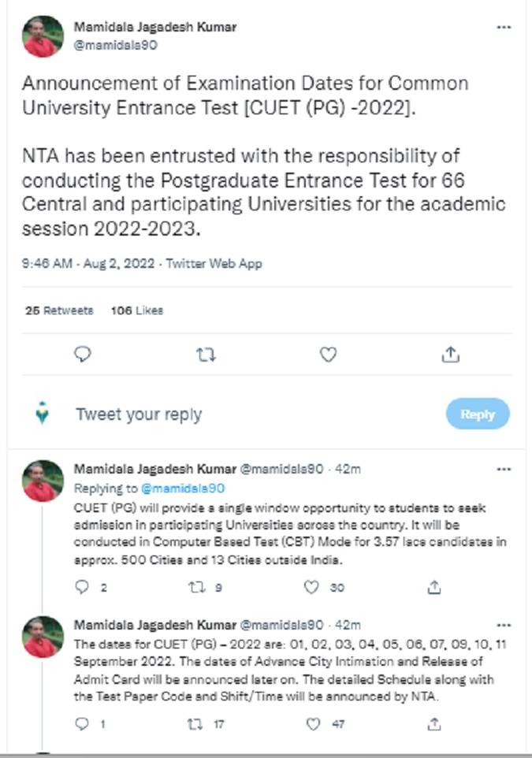Viewport: 532px width, 758px height.
Task: Retweet the main CUET announcement tweet
Action: coord(205,355)
